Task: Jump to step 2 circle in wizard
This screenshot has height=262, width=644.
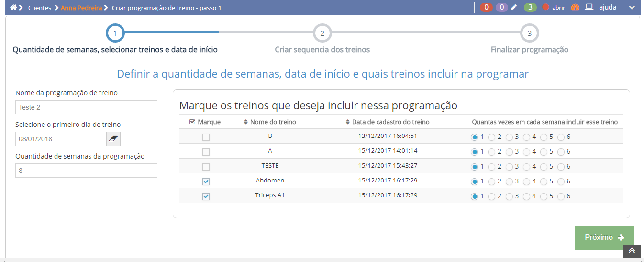Action: 322,34
